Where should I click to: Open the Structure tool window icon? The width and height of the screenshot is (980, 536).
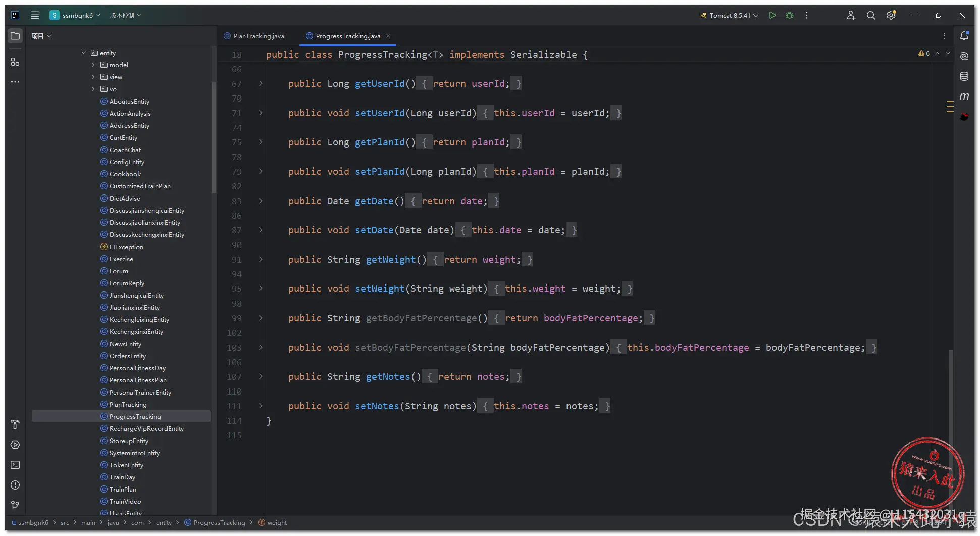coord(15,62)
